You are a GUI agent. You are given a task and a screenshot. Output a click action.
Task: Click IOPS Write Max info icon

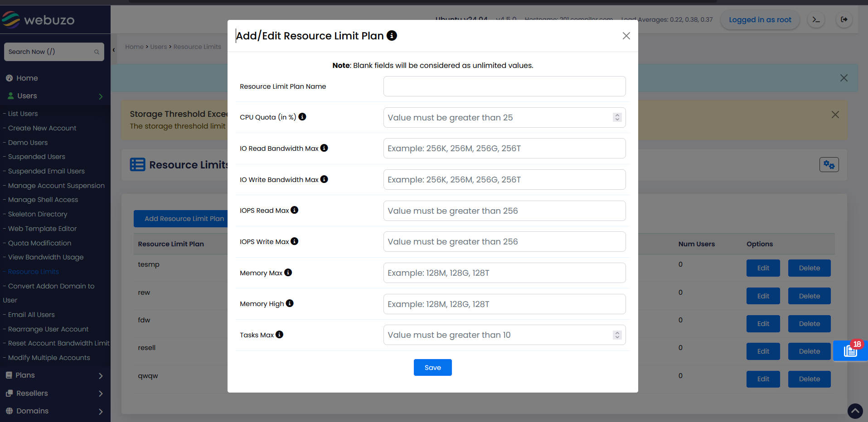click(295, 241)
